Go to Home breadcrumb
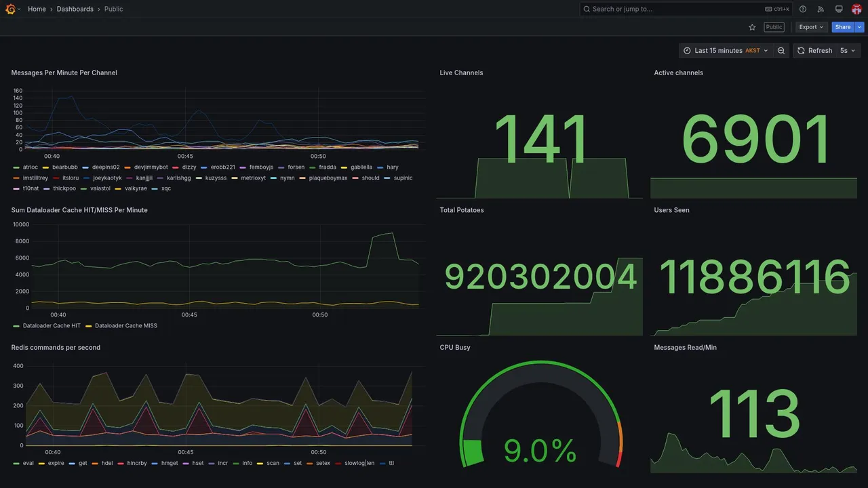 [x=37, y=9]
